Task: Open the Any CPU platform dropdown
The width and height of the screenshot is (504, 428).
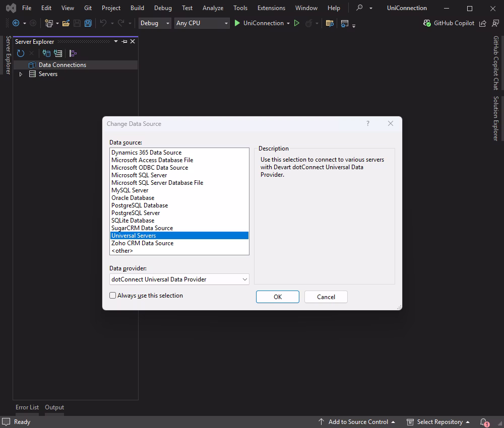Action: pyautogui.click(x=202, y=23)
